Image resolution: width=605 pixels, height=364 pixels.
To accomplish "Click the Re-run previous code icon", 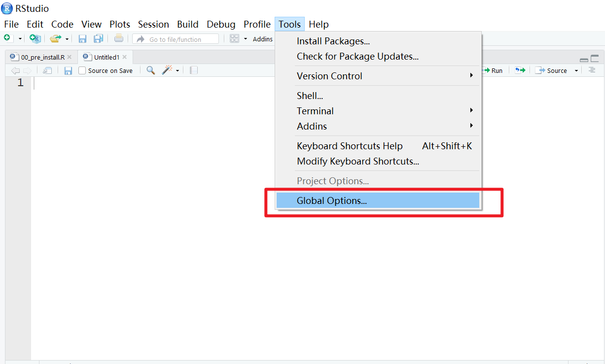I will click(x=520, y=70).
